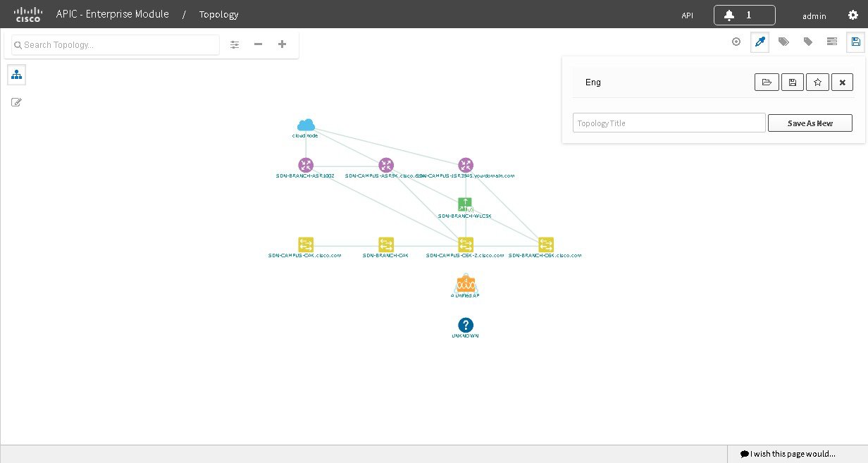This screenshot has height=463, width=868.
Task: Toggle the single tag icon
Action: tap(808, 42)
